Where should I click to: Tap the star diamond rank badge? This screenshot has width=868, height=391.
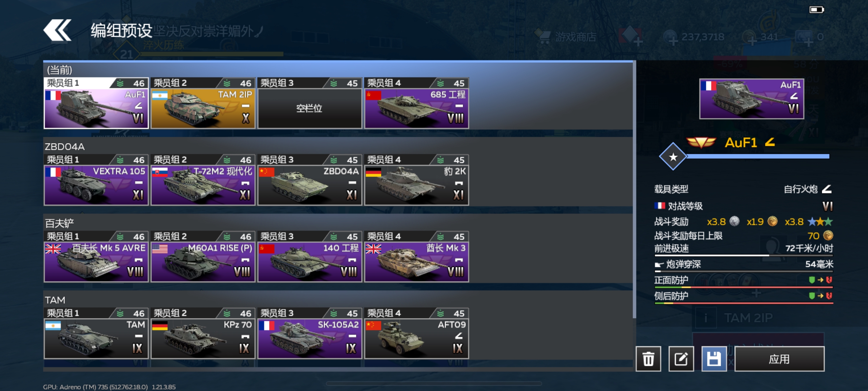(x=673, y=156)
